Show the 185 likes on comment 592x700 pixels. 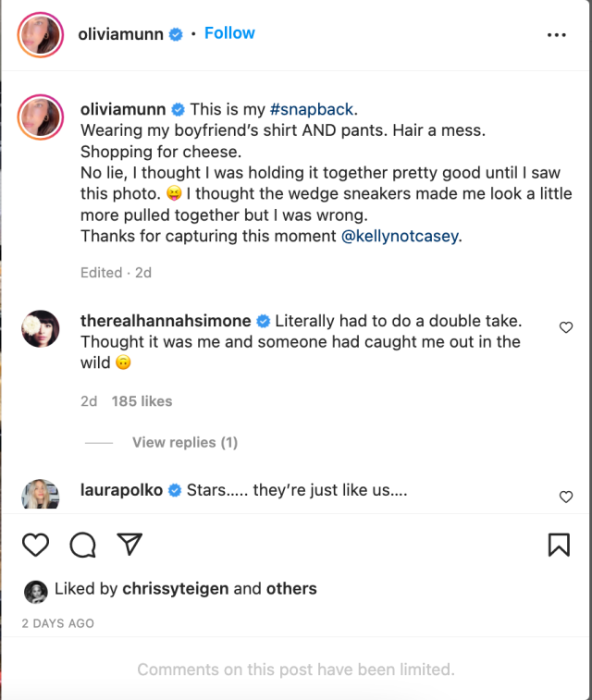(142, 401)
